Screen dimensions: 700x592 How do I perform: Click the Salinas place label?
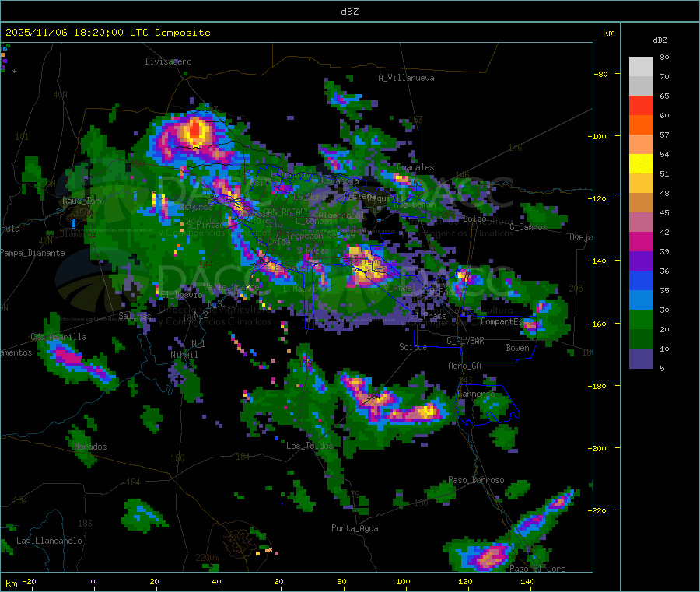tap(135, 316)
